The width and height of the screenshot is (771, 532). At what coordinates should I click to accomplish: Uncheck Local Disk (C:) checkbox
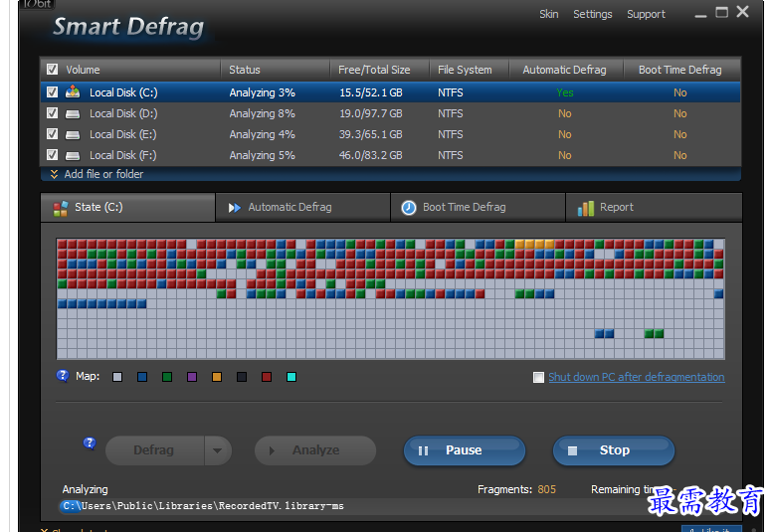click(x=52, y=91)
